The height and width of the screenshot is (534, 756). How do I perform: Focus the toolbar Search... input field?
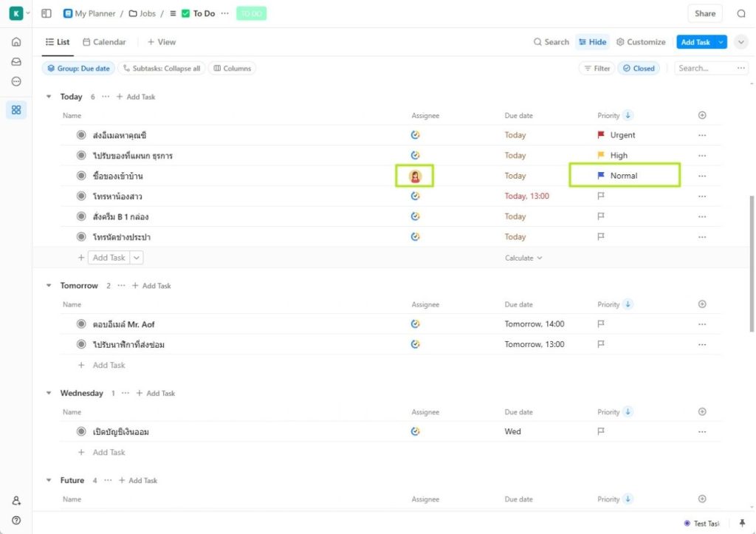[705, 69]
